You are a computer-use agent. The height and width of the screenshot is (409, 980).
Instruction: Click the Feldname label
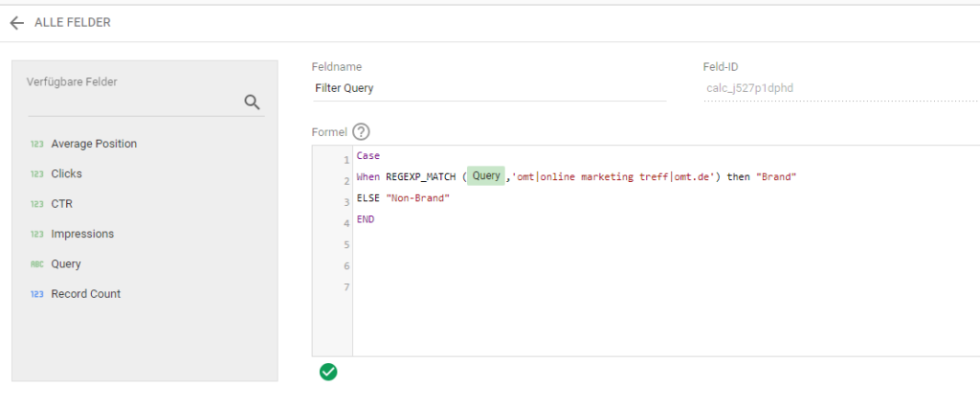click(x=337, y=67)
